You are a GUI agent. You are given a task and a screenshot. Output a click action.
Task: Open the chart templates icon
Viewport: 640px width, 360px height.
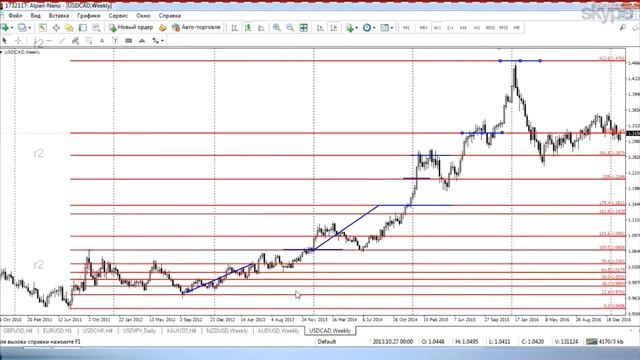(384, 28)
